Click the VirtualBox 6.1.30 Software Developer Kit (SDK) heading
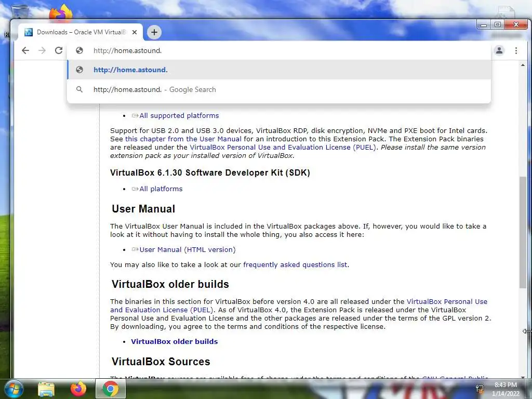Image resolution: width=532 pixels, height=399 pixels. [210, 172]
